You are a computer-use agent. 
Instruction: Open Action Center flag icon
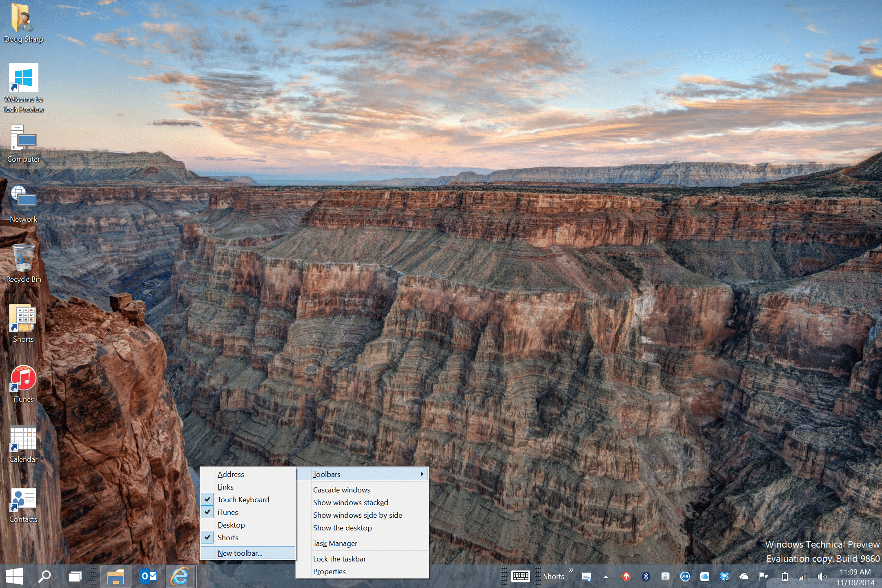coord(763,577)
